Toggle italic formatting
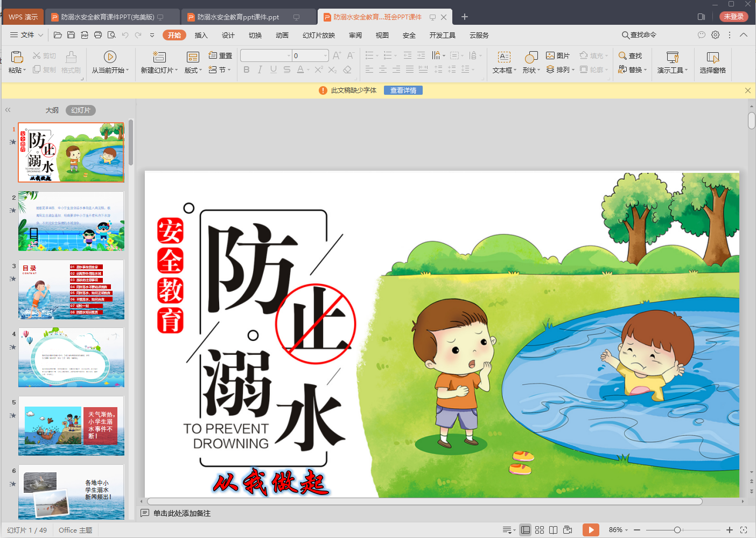 click(260, 69)
